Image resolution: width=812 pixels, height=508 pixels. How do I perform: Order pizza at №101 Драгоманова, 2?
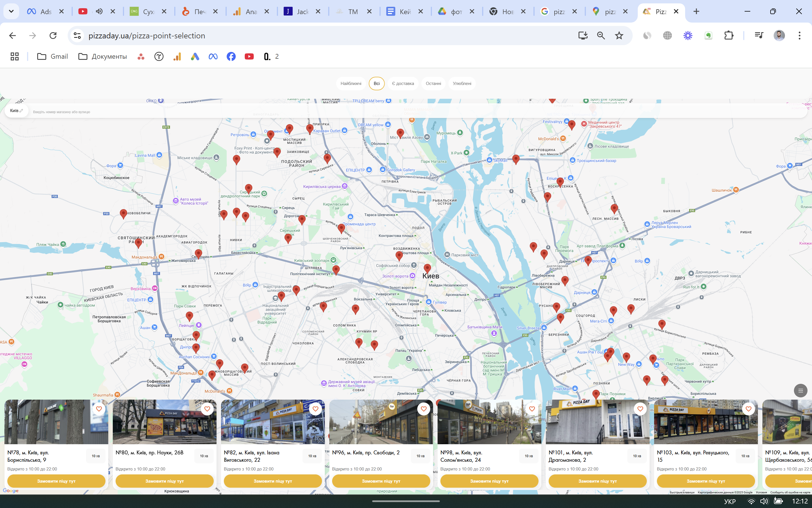click(x=598, y=481)
